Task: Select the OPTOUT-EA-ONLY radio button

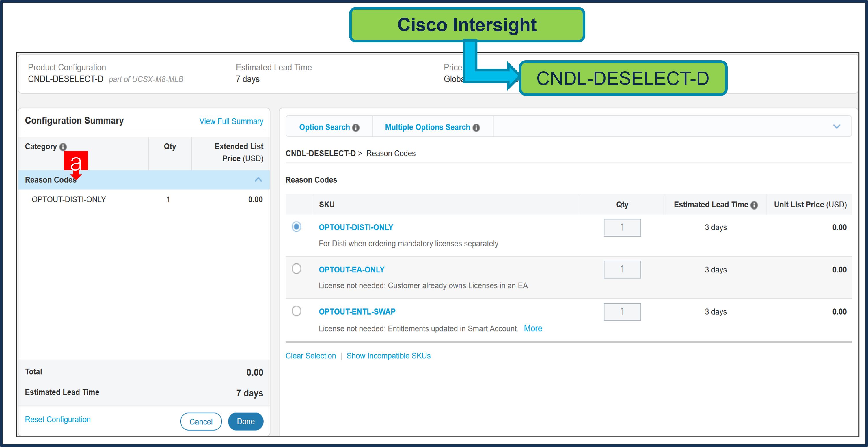Action: [296, 268]
